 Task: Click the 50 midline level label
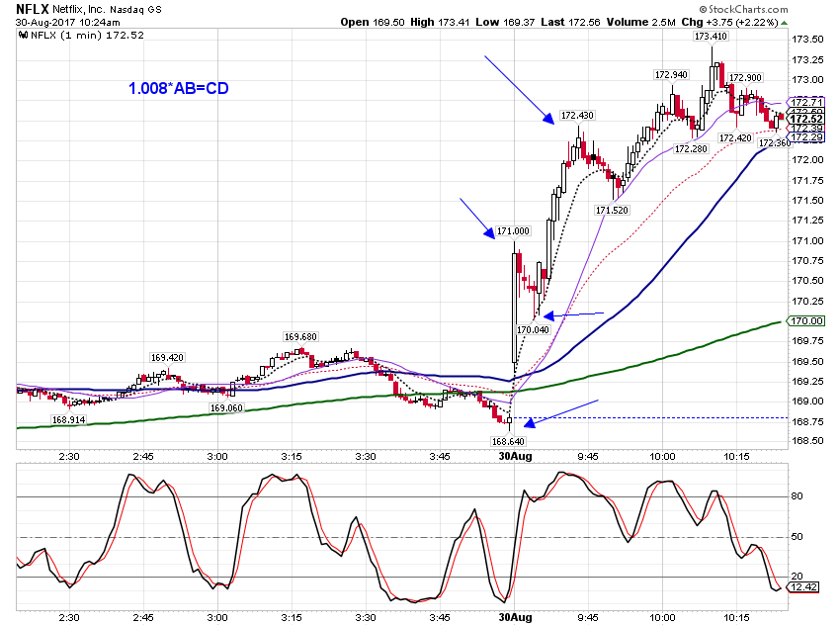(798, 536)
